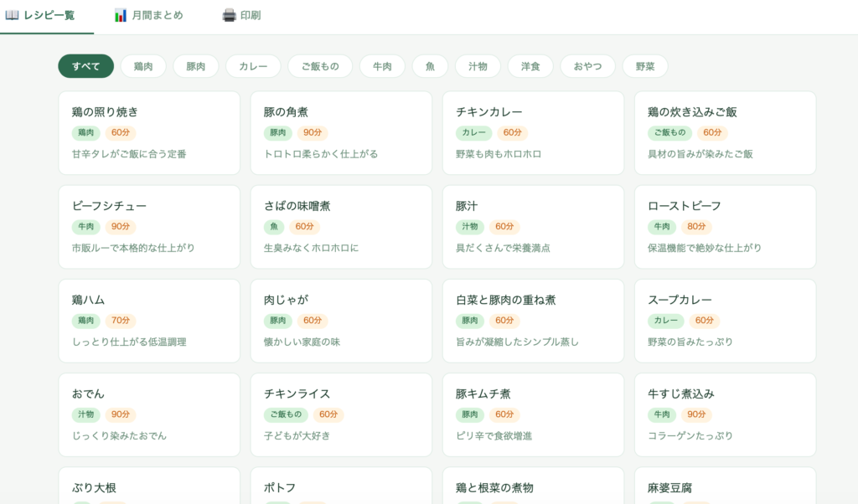View the ローストビーフ recipe
This screenshot has height=504, width=858.
click(725, 227)
